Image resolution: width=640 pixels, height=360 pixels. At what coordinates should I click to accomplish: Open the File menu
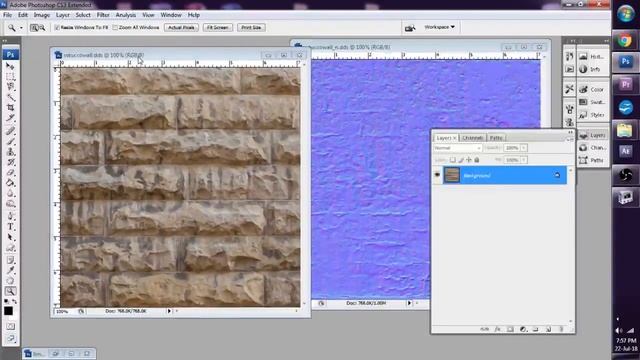[x=7, y=15]
